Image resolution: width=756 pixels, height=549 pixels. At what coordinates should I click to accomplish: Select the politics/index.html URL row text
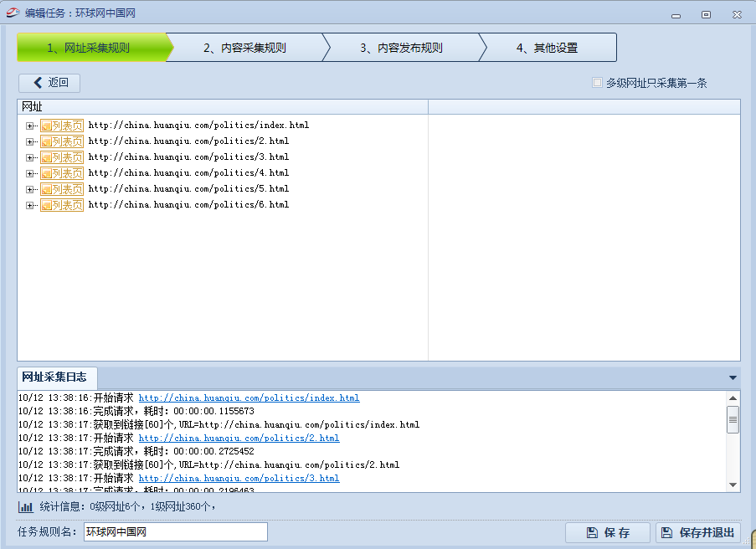pyautogui.click(x=198, y=126)
